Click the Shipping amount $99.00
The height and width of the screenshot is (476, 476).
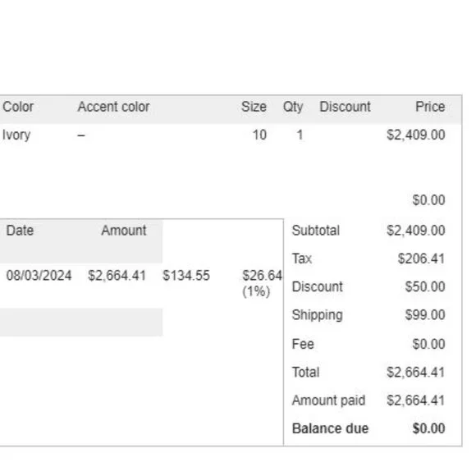click(425, 315)
